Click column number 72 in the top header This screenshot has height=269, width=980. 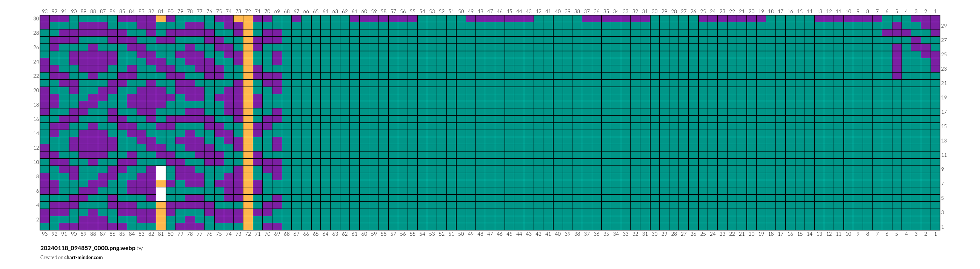pyautogui.click(x=248, y=11)
